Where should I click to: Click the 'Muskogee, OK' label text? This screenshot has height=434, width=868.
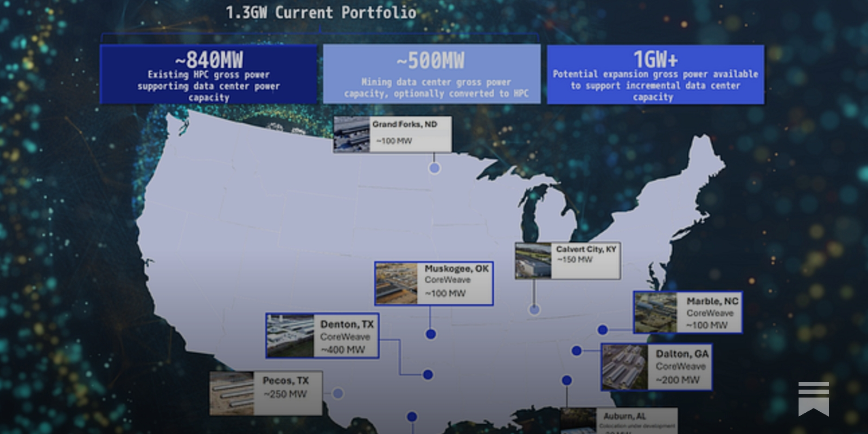click(456, 269)
